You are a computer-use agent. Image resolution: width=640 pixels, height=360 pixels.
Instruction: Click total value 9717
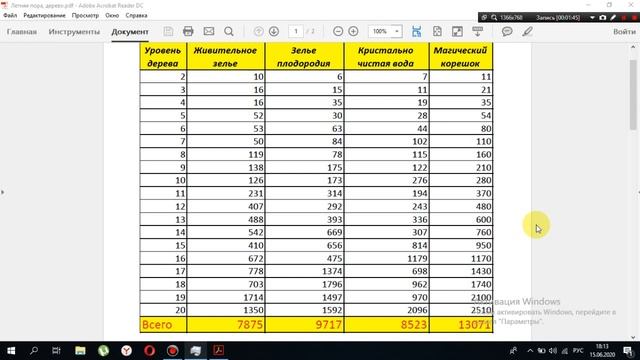point(329,325)
